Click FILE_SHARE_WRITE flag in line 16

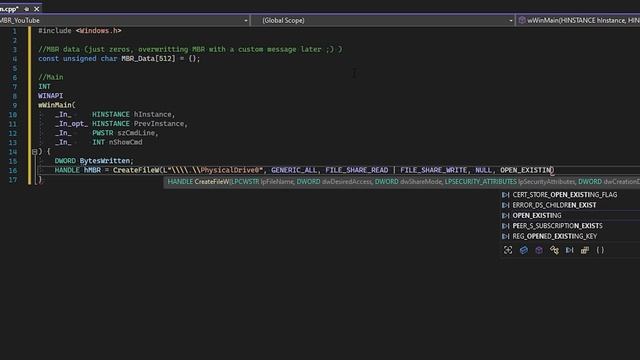433,170
